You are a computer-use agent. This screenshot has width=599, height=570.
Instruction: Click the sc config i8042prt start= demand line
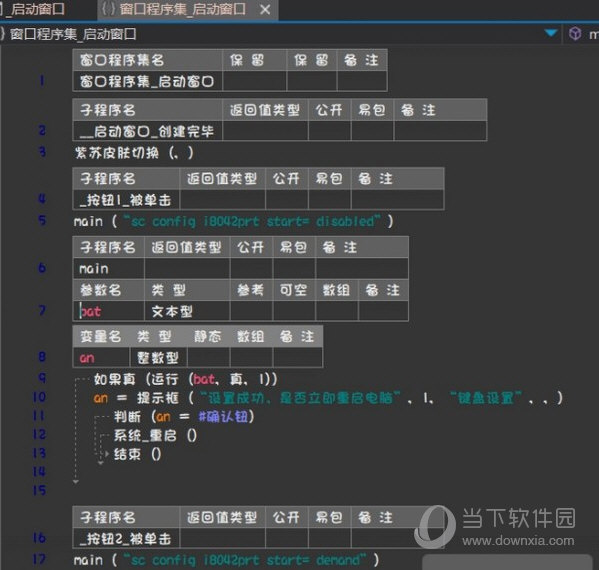click(226, 560)
